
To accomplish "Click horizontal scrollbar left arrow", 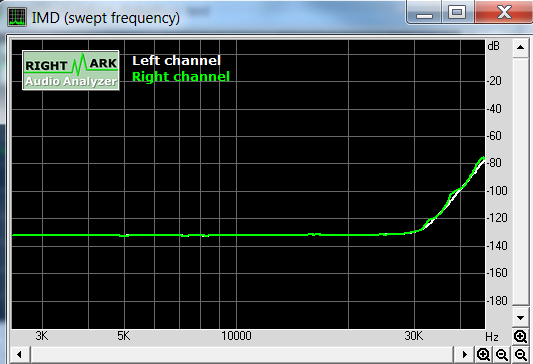I will click(19, 354).
